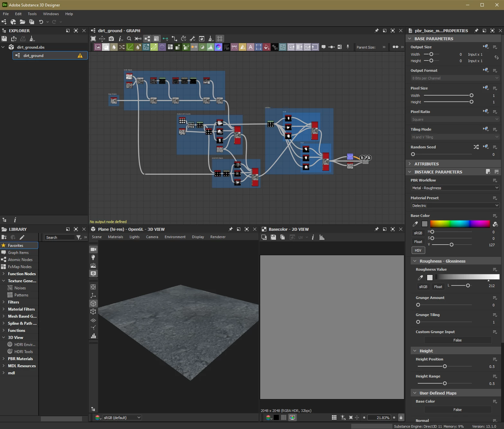Click the histogram icon in 2D view toolbar
Screen dimensions: 504x429
click(x=322, y=237)
